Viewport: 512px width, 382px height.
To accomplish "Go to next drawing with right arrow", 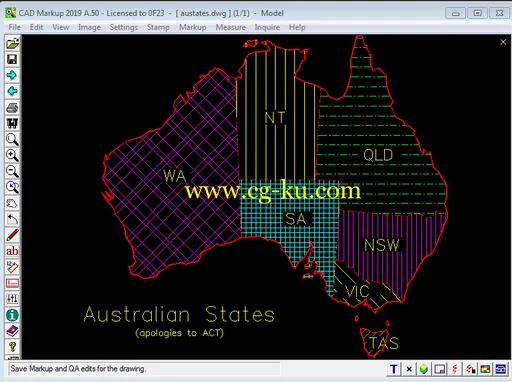I will click(12, 75).
